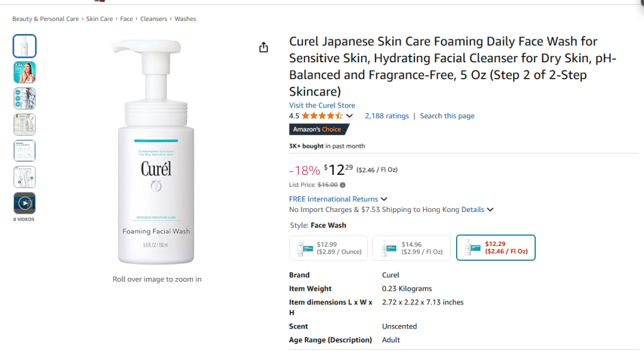Image resolution: width=644 pixels, height=356 pixels.
Task: Select the $12.29 Face Wash style option
Action: [496, 248]
